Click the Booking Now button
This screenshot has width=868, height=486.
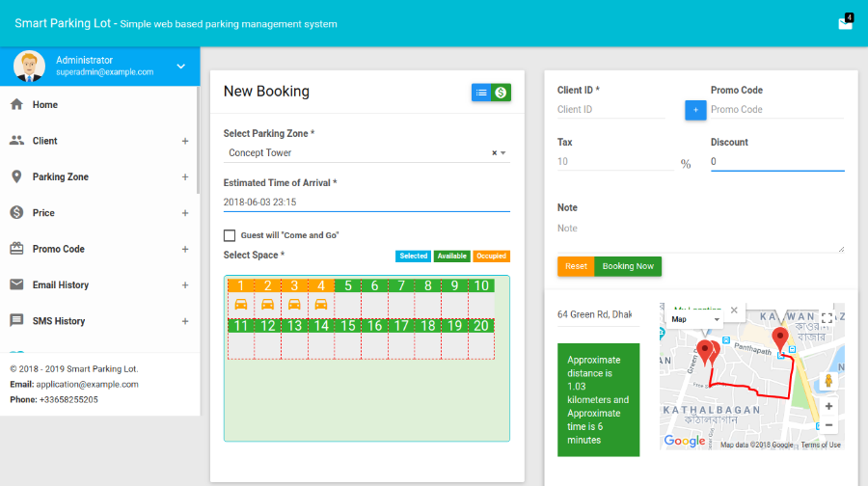pyautogui.click(x=628, y=266)
